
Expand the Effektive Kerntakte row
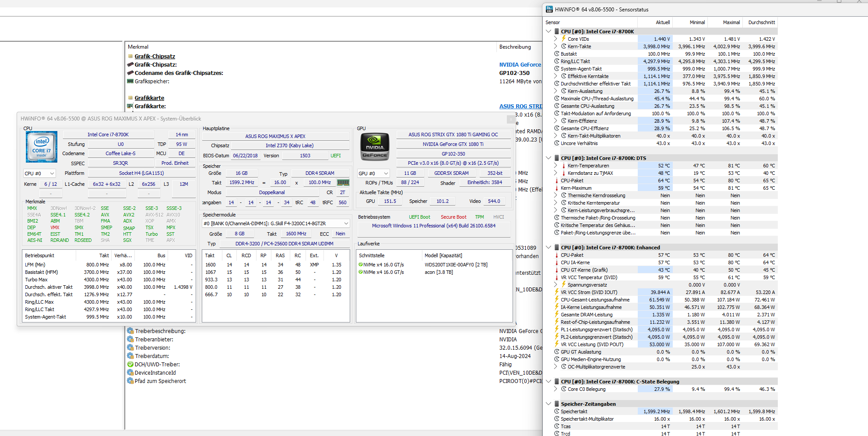(x=556, y=76)
